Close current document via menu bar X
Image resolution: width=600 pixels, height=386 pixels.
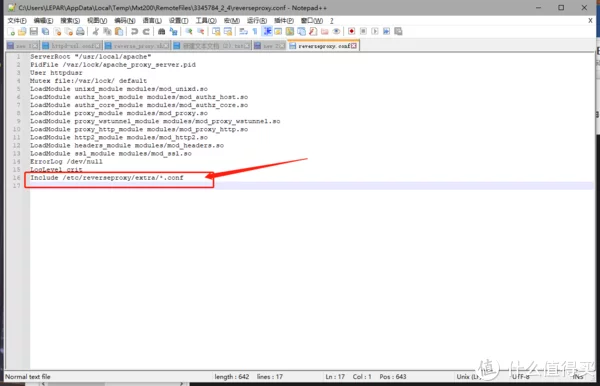coord(590,21)
